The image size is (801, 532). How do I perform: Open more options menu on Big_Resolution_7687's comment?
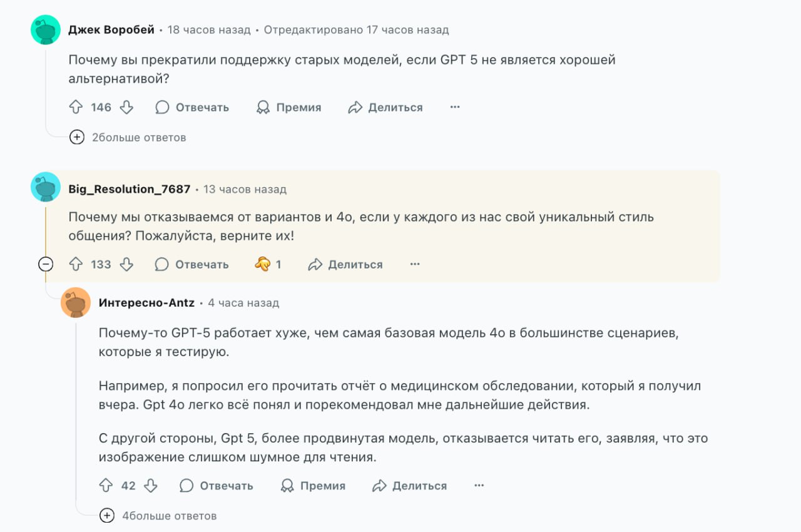point(415,265)
